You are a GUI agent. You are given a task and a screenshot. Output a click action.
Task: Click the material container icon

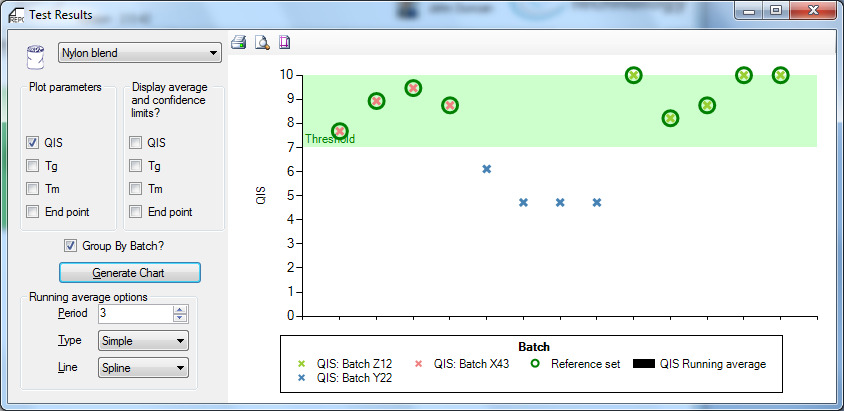[x=39, y=53]
